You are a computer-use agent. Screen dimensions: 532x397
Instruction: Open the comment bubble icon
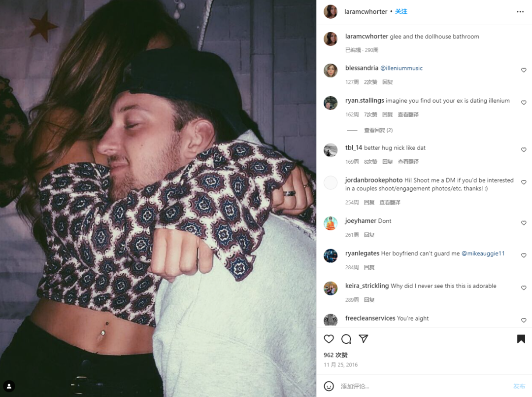coord(346,339)
